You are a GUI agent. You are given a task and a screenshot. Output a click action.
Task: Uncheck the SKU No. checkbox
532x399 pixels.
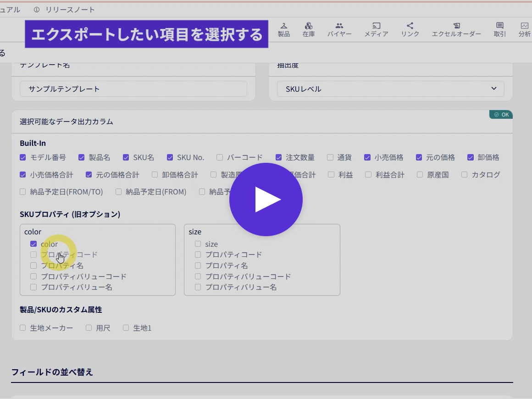(170, 157)
